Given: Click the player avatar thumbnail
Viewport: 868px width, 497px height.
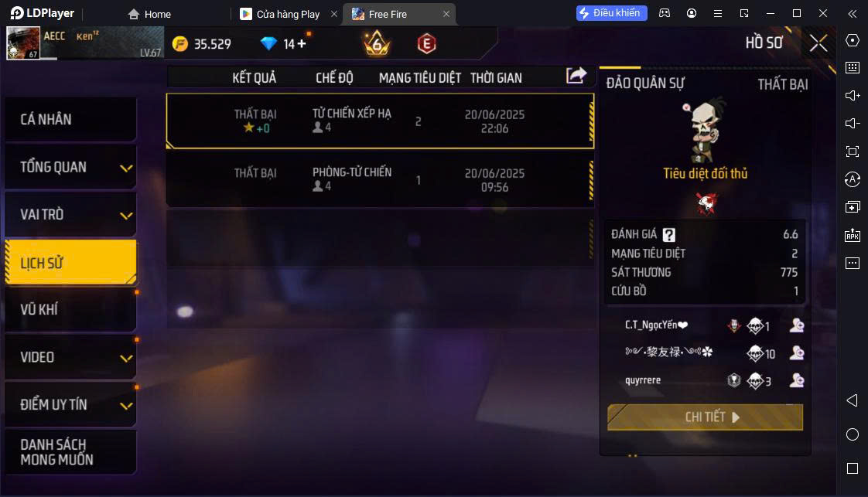Looking at the screenshot, I should click(x=23, y=43).
